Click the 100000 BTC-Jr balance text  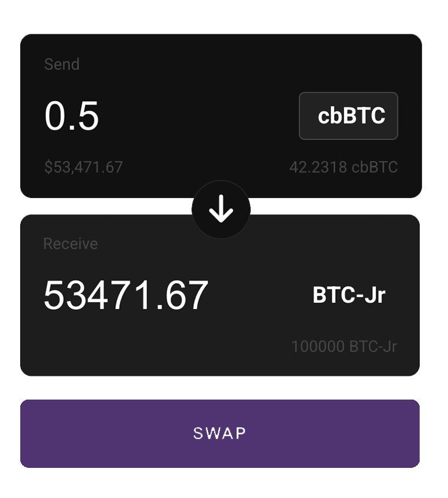tap(344, 347)
